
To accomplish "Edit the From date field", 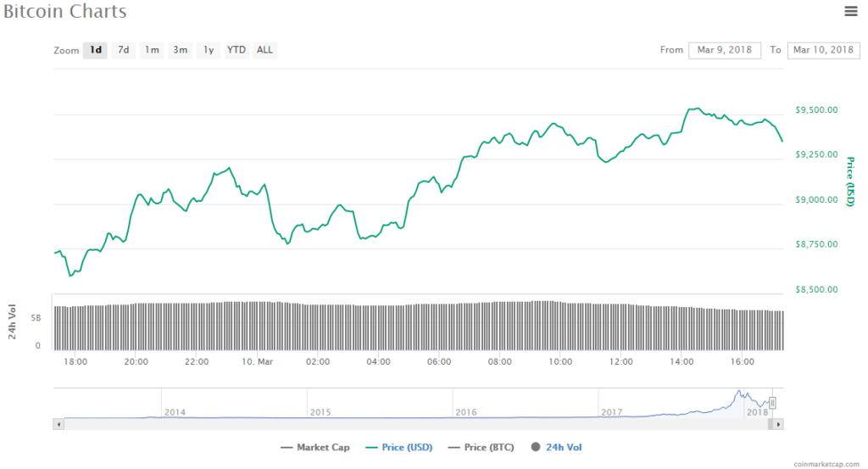I will (725, 50).
